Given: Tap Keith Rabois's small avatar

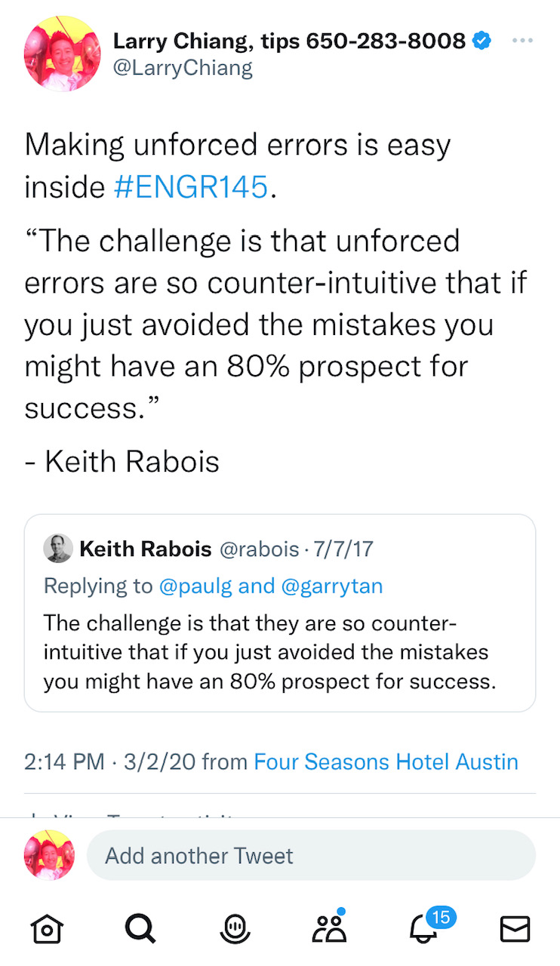Looking at the screenshot, I should coord(58,549).
